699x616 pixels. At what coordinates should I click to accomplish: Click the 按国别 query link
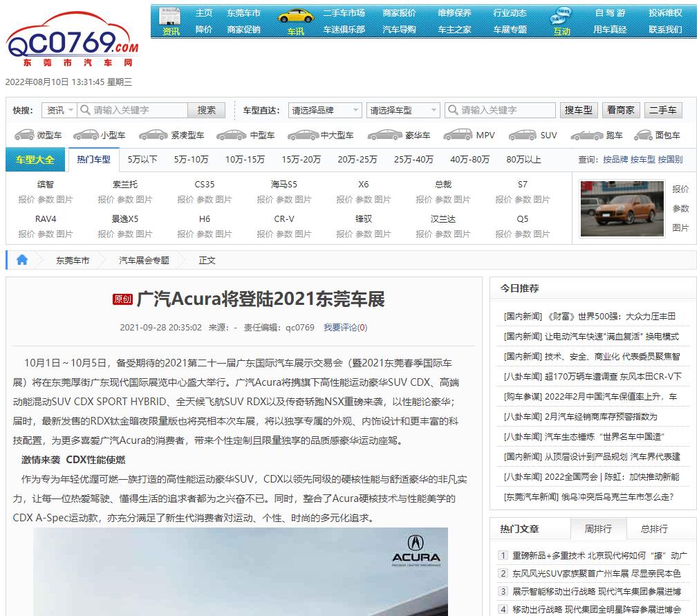click(670, 160)
